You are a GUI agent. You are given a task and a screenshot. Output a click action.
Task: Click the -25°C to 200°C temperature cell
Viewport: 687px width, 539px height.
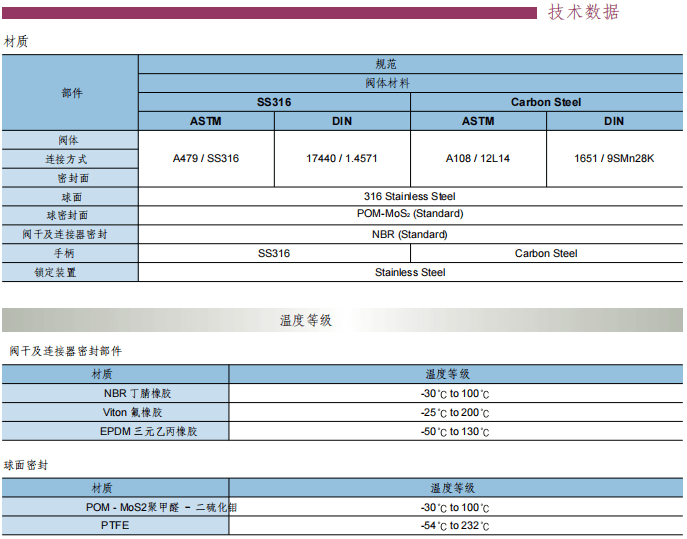(455, 412)
